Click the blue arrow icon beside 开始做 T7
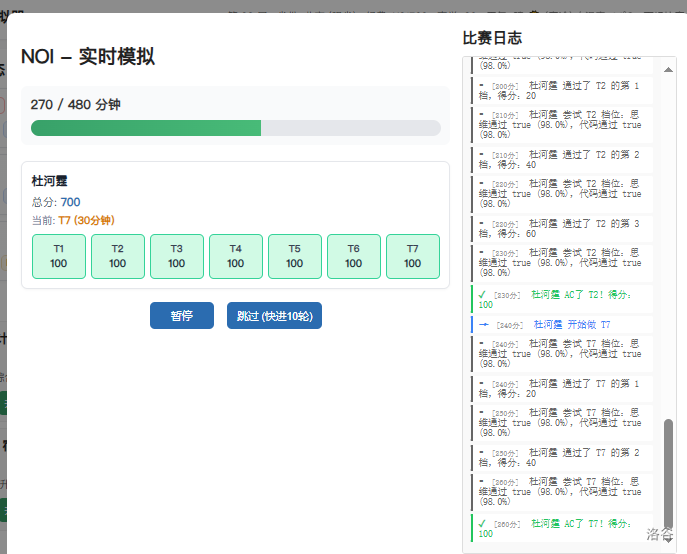 click(x=483, y=325)
